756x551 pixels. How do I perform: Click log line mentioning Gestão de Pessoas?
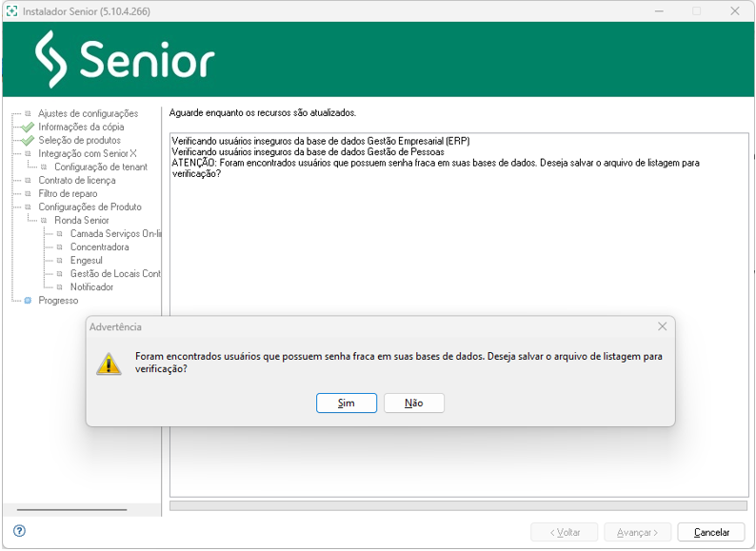pyautogui.click(x=308, y=152)
